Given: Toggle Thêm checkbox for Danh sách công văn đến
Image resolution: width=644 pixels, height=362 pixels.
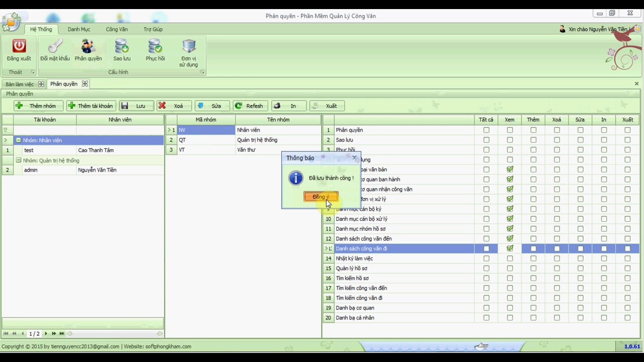Looking at the screenshot, I should pyautogui.click(x=533, y=238).
